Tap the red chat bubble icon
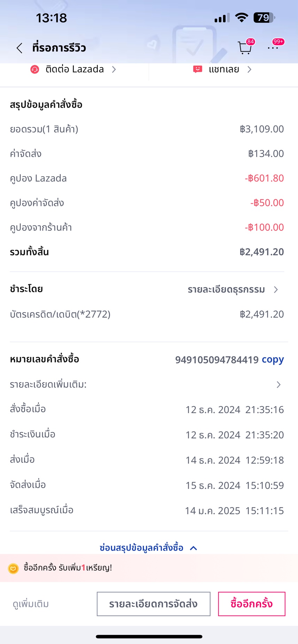The height and width of the screenshot is (644, 298). (x=197, y=70)
